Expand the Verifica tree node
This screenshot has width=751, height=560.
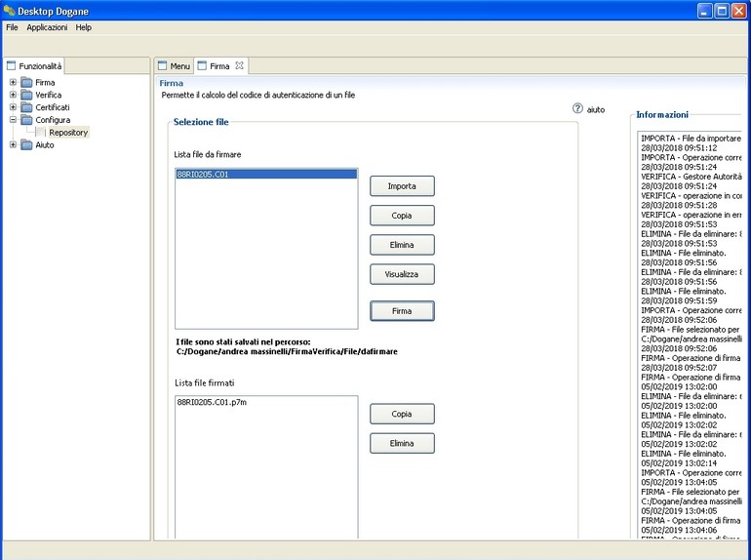click(13, 95)
